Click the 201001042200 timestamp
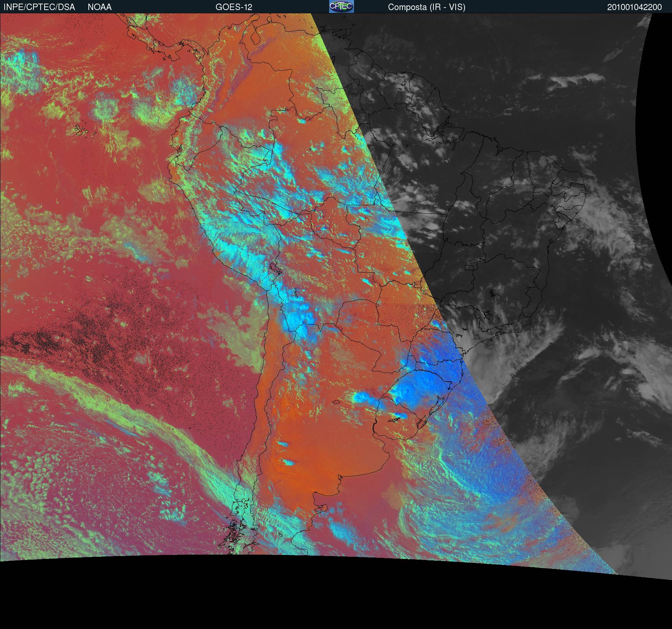 (635, 7)
